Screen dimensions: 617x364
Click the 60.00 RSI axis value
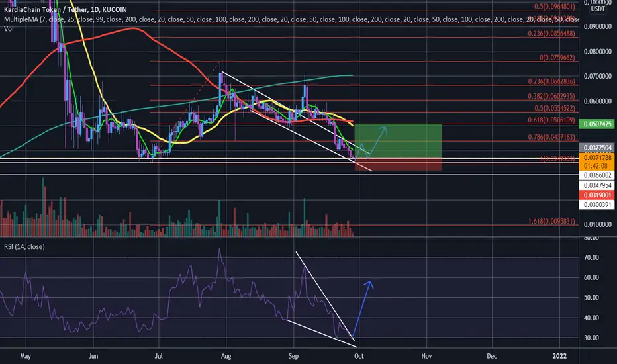click(591, 277)
